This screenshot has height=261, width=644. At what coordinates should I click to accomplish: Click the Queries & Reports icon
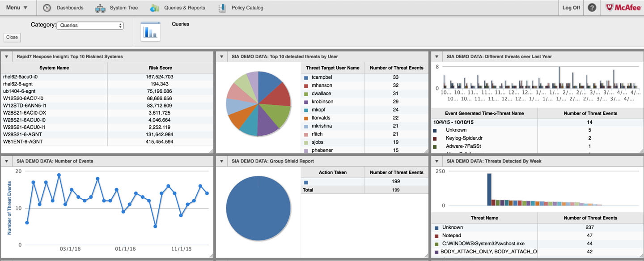click(155, 8)
